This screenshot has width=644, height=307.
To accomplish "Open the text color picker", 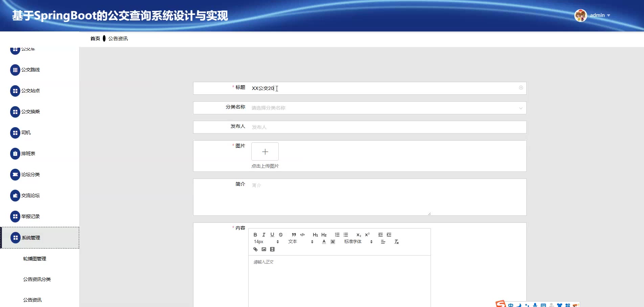I will (x=324, y=242).
